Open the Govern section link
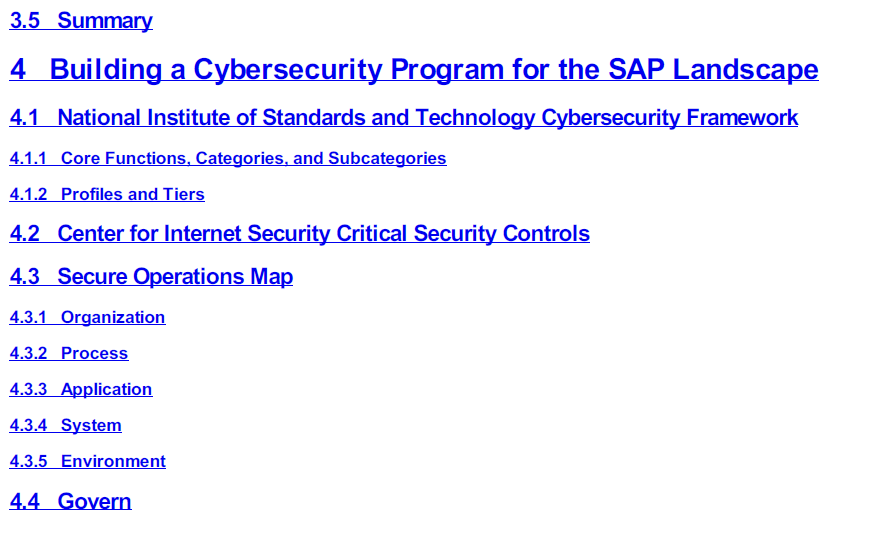 (94, 502)
